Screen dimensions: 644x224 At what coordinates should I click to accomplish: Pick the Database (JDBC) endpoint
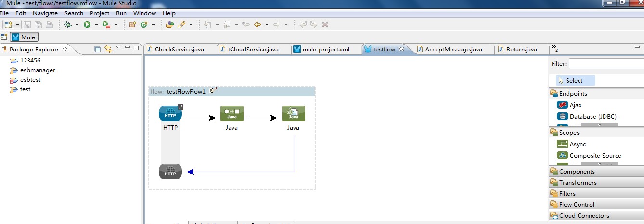tap(587, 116)
